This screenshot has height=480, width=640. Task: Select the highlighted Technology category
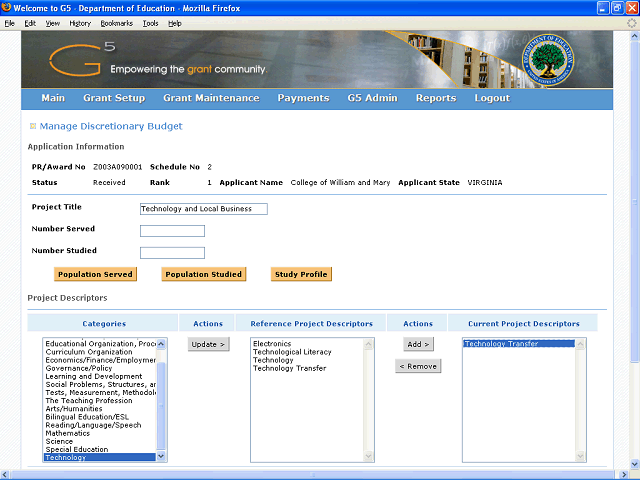pyautogui.click(x=100, y=458)
